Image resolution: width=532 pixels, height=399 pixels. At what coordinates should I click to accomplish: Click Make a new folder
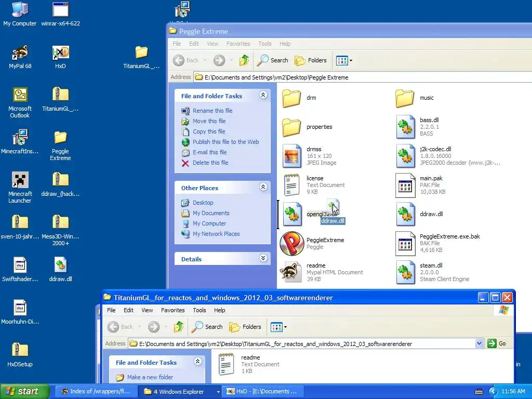pos(150,377)
